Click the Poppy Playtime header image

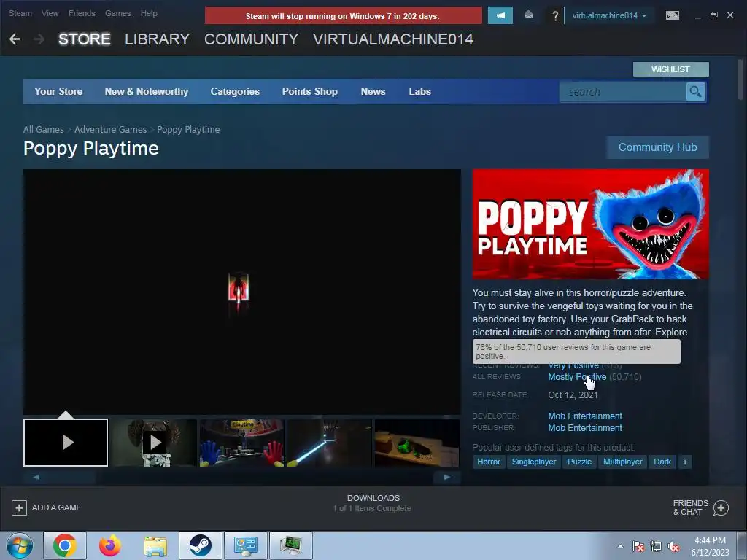(590, 224)
